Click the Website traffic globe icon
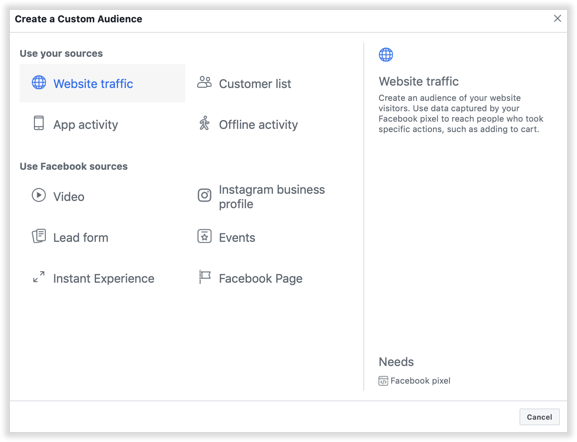Viewport: 577px width, 442px height. [39, 82]
